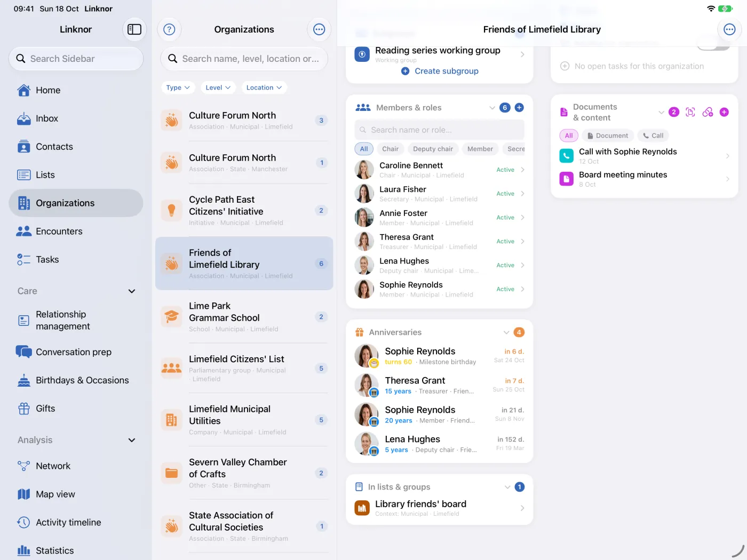Viewport: 747px width, 560px height.
Task: Click the member name or role search field
Action: pyautogui.click(x=440, y=130)
